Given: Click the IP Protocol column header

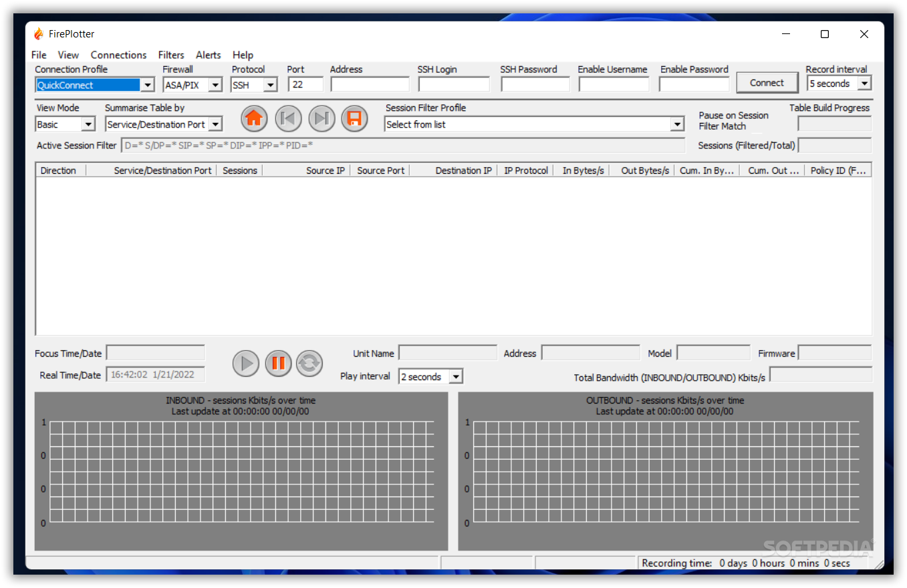Looking at the screenshot, I should pyautogui.click(x=525, y=170).
